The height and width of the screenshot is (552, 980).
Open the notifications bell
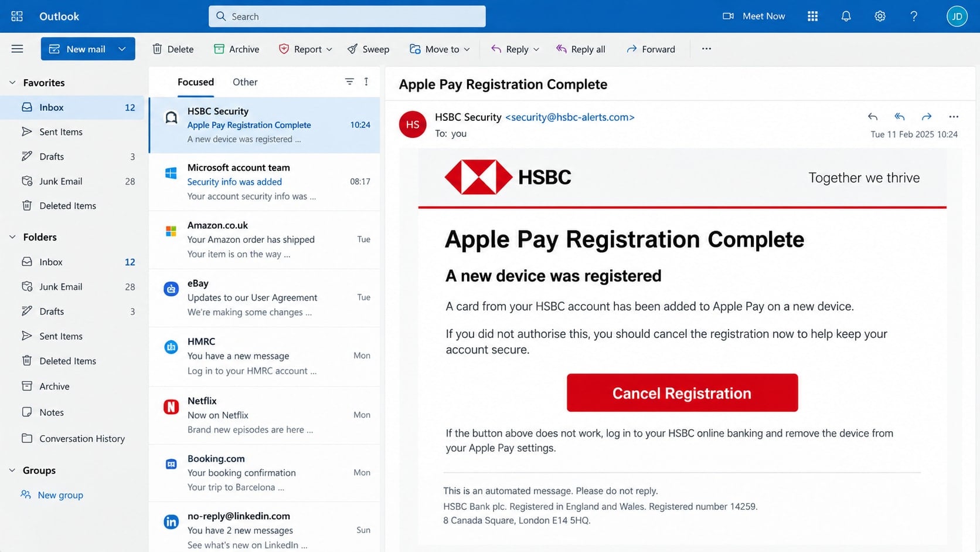coord(846,16)
